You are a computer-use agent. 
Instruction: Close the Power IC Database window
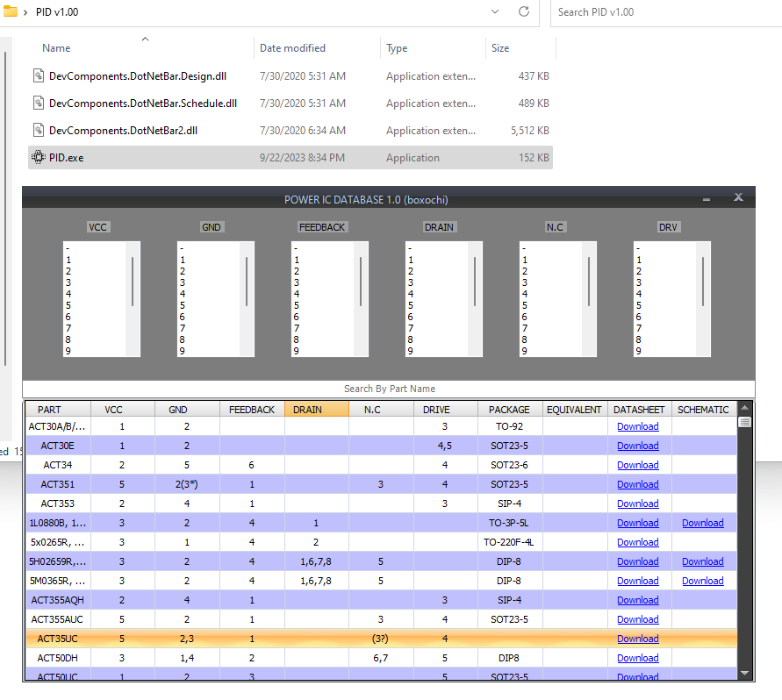738,197
